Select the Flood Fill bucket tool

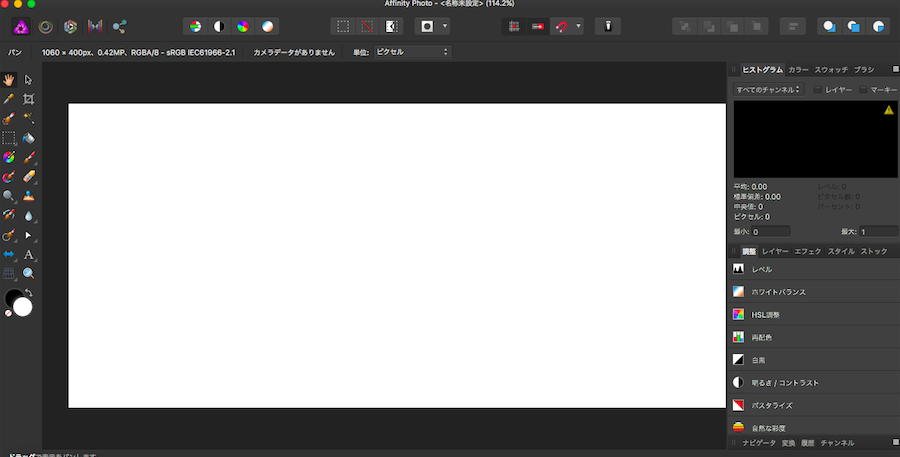[29, 138]
